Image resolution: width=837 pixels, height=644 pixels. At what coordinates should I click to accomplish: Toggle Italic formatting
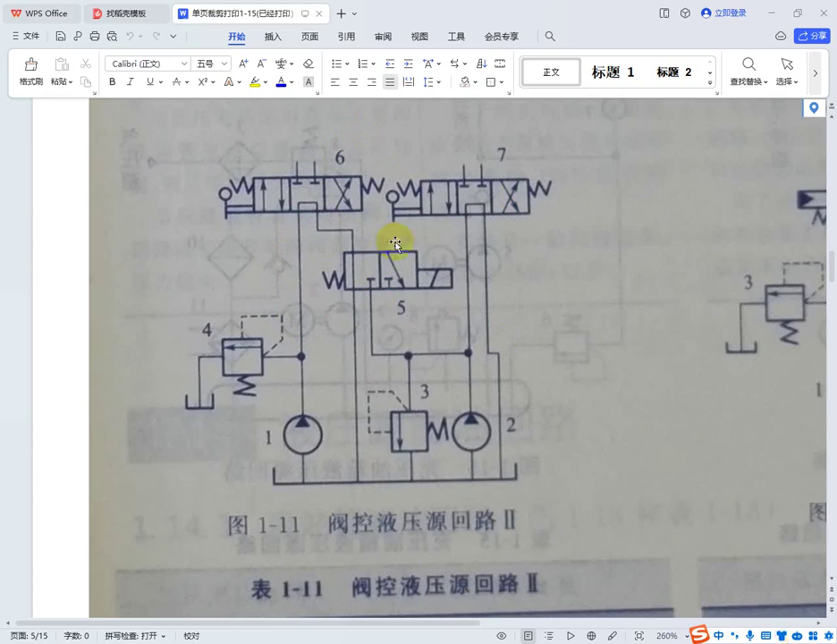click(x=131, y=81)
